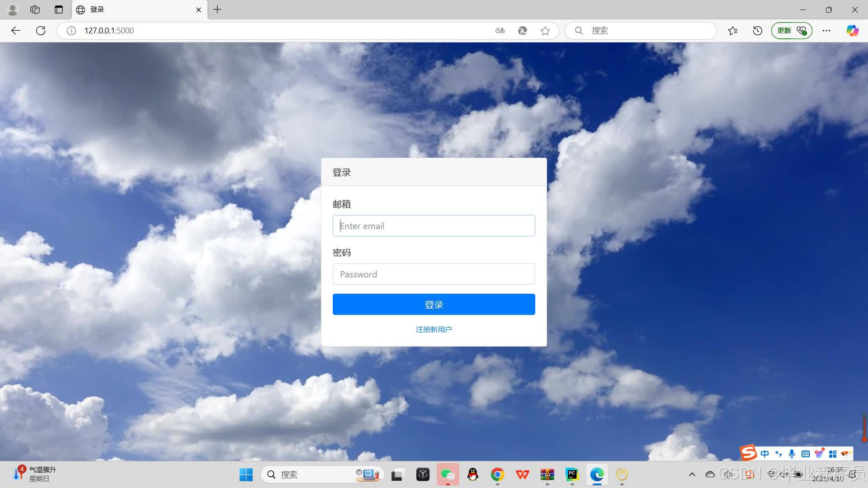The image size is (868, 488).
Task: Launch QQ from the taskbar
Action: click(472, 474)
